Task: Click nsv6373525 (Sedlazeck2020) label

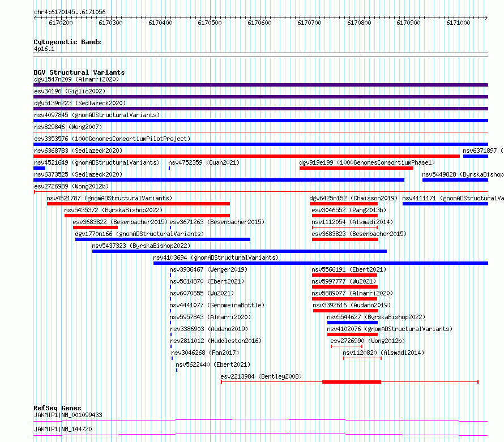Action: click(78, 174)
